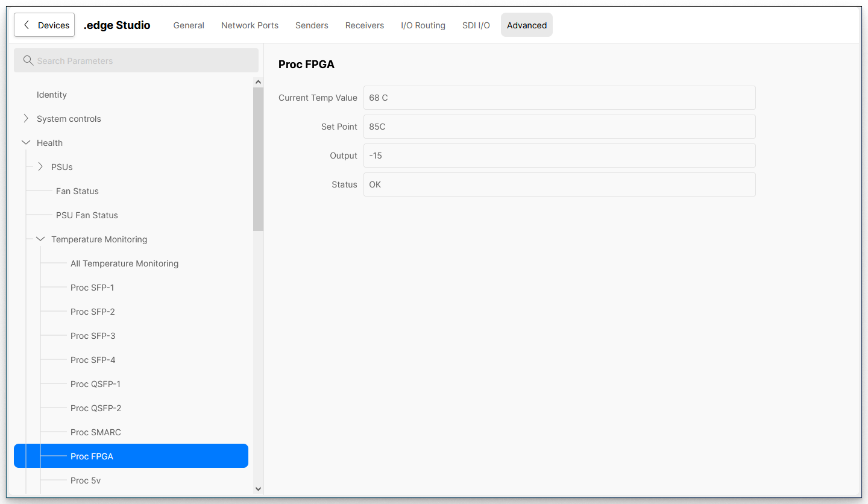
Task: Select Proc QSFP-1 temperature item
Action: pyautogui.click(x=95, y=384)
